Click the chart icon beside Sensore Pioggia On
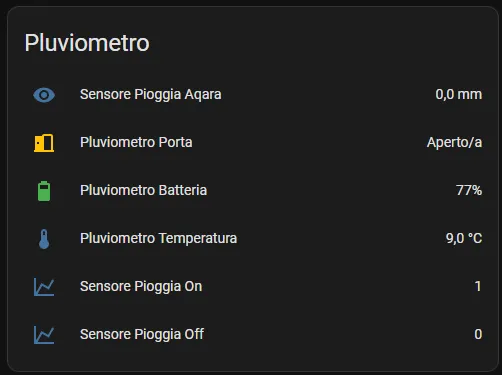 tap(44, 287)
